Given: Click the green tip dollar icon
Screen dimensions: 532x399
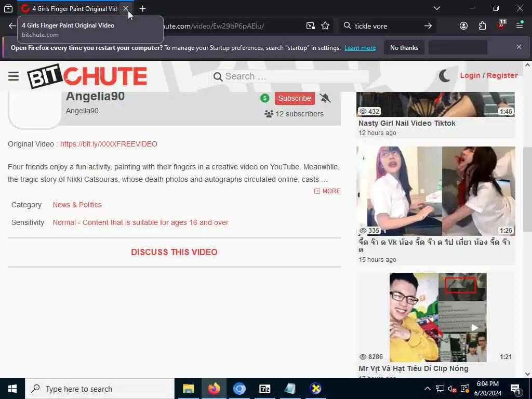Looking at the screenshot, I should click(264, 98).
